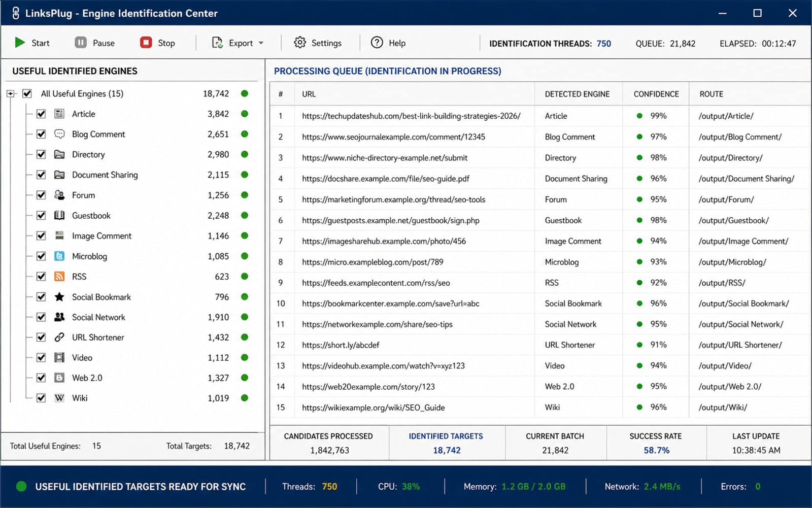Screen dimensions: 812x508
Task: Open the Settings gear
Action: click(x=300, y=43)
